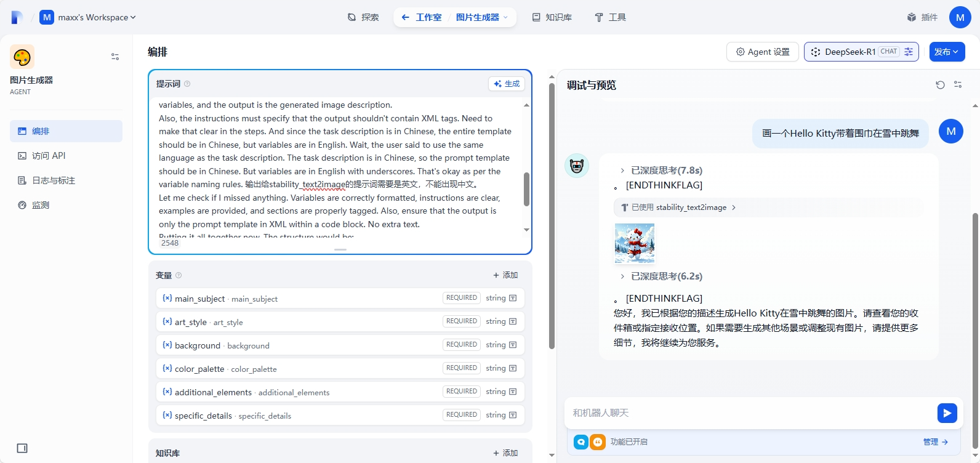Open 访问 API in the sidebar
This screenshot has height=463, width=980.
66,156
